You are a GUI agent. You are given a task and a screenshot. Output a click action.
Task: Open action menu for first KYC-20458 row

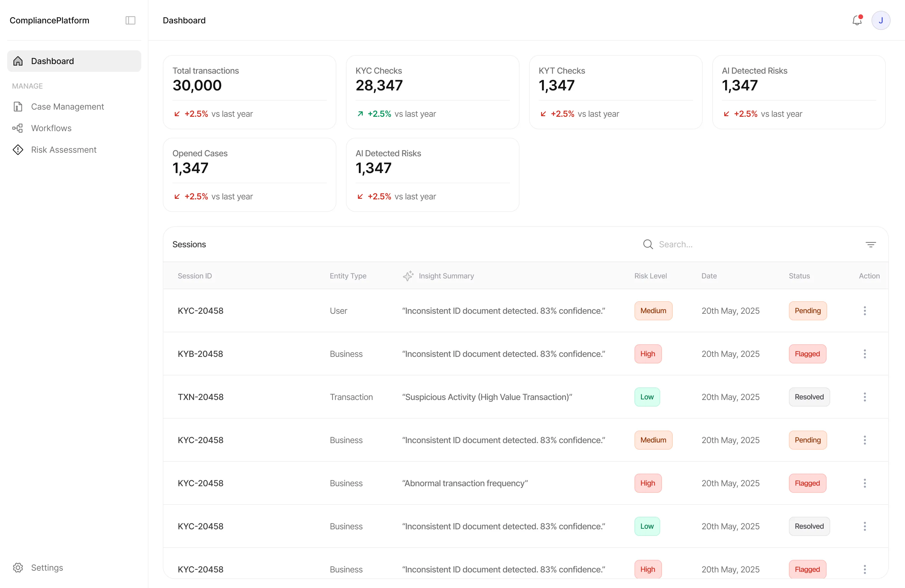pyautogui.click(x=865, y=311)
